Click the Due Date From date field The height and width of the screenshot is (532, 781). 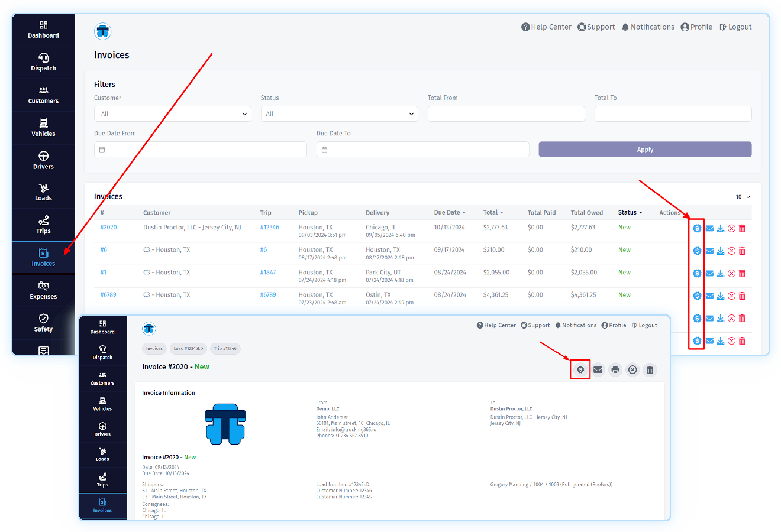tap(200, 150)
